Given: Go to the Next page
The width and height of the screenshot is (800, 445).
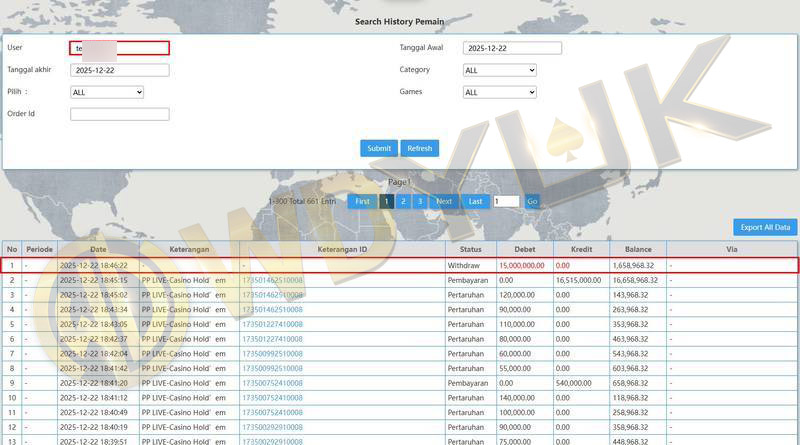Looking at the screenshot, I should pos(444,201).
